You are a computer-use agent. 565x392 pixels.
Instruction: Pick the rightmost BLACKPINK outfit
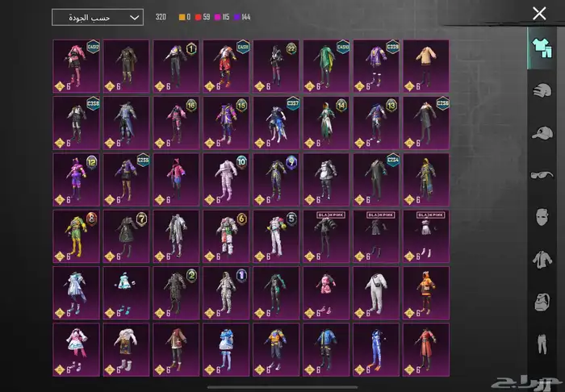coord(426,236)
